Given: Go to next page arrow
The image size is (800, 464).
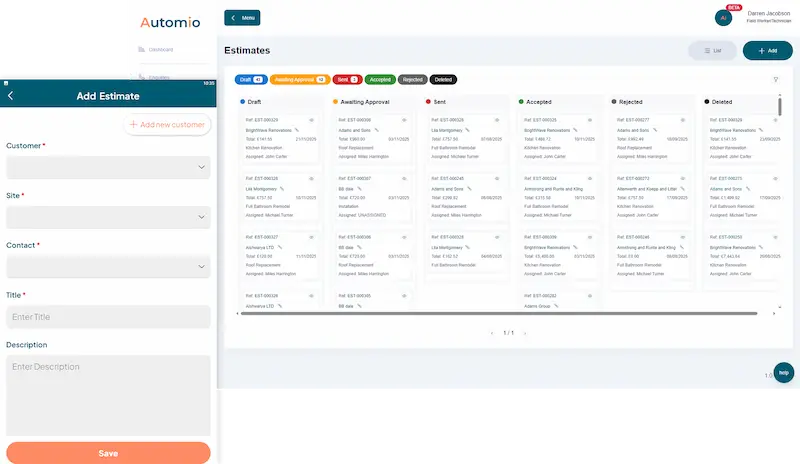Looking at the screenshot, I should click(x=524, y=333).
